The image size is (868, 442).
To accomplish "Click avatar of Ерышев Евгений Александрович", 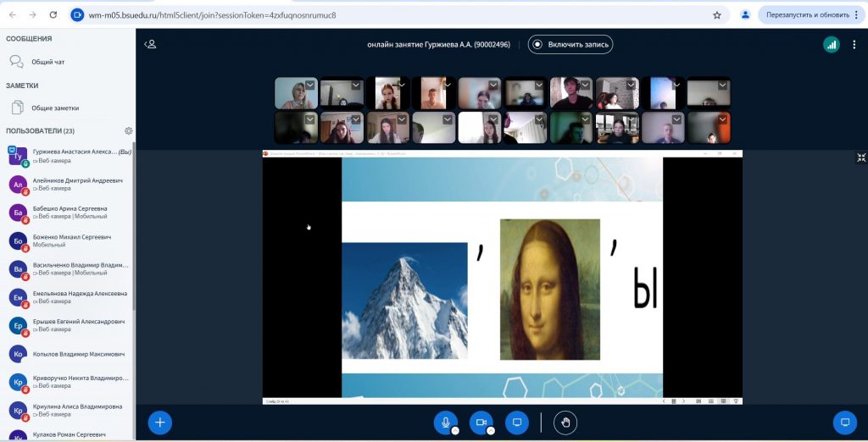I will [x=18, y=326].
